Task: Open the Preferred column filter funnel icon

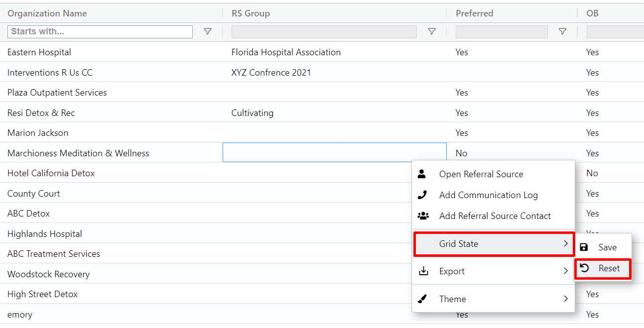Action: [562, 32]
